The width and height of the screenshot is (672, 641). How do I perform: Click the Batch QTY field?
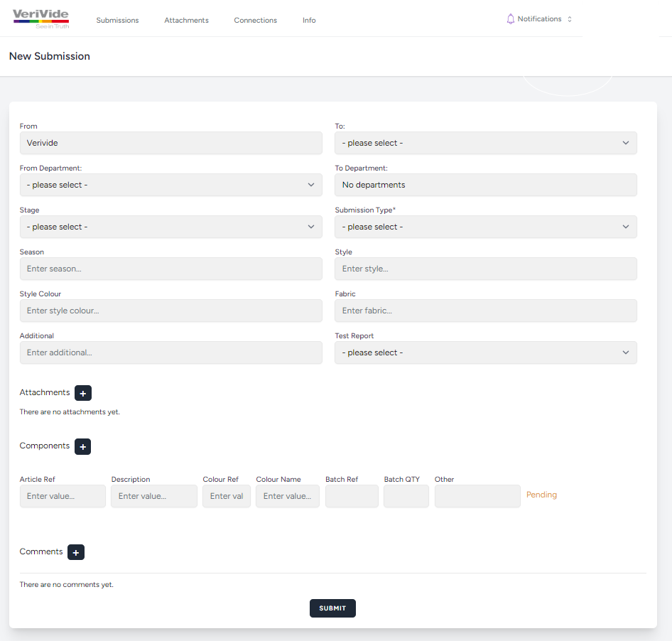(406, 496)
